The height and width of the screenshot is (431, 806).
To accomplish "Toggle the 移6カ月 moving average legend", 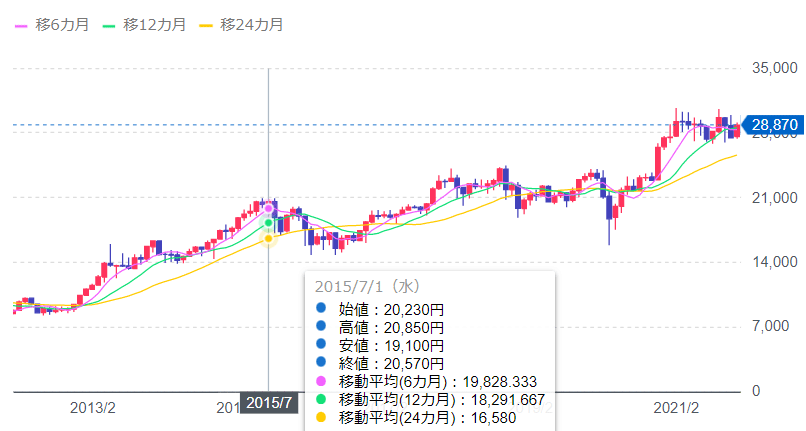I will tap(52, 25).
